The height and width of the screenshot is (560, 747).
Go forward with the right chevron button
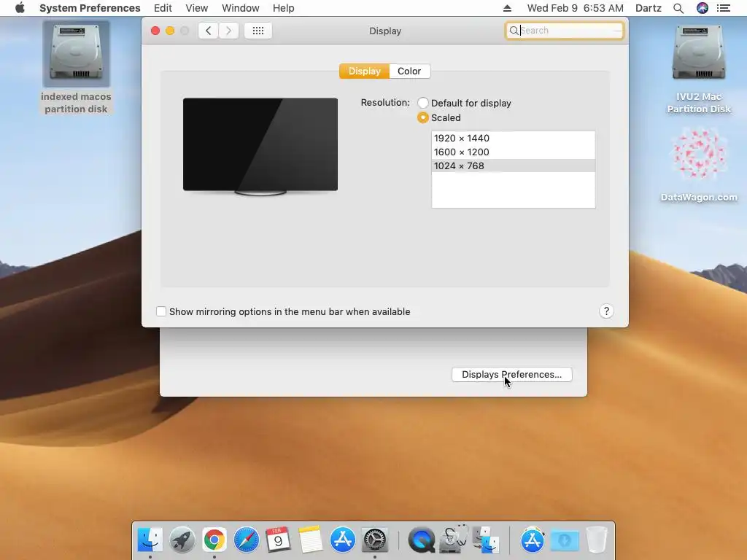click(x=228, y=31)
